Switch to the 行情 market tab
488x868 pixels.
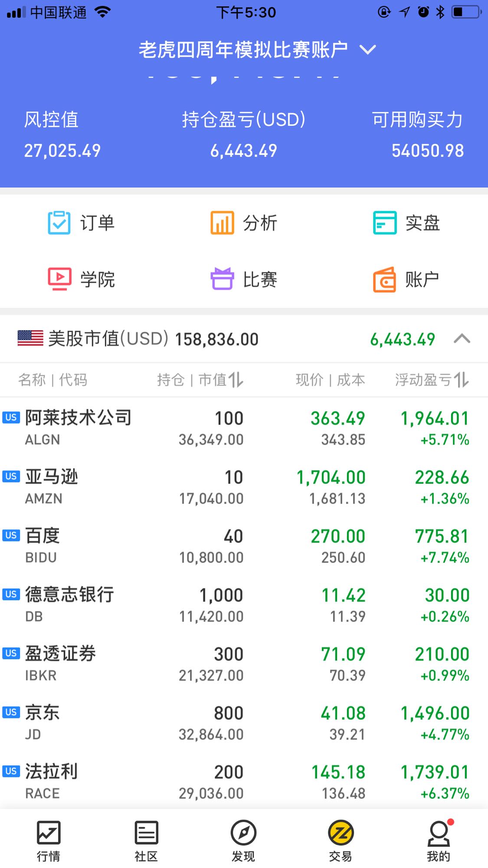click(49, 841)
